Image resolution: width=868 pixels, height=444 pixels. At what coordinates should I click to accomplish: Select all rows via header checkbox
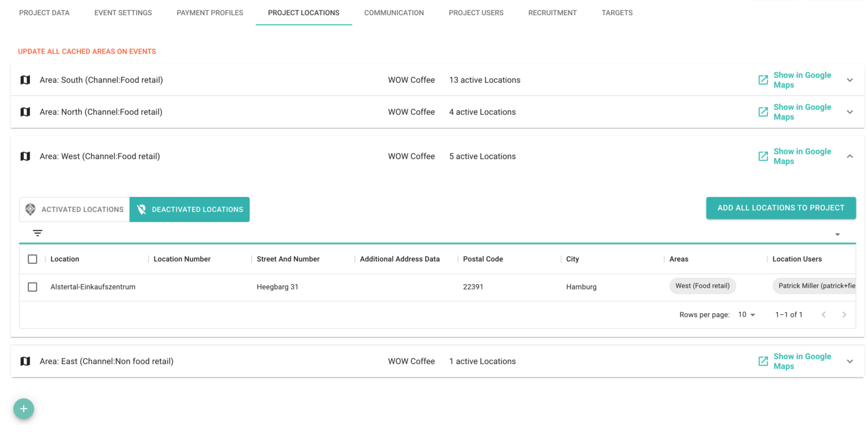coord(32,259)
